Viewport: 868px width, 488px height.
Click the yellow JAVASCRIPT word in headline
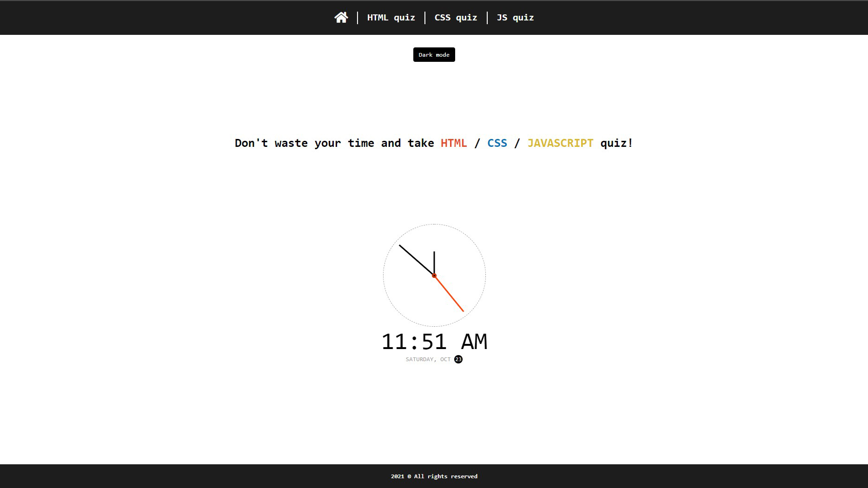click(x=560, y=143)
